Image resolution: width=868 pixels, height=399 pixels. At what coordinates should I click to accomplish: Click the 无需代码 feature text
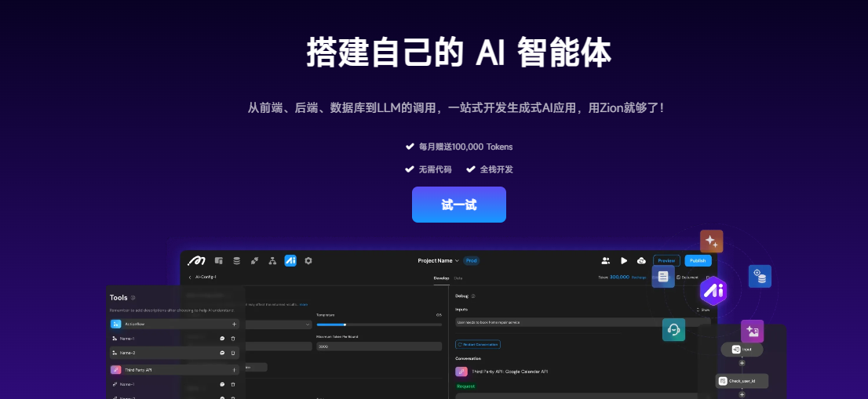[435, 169]
